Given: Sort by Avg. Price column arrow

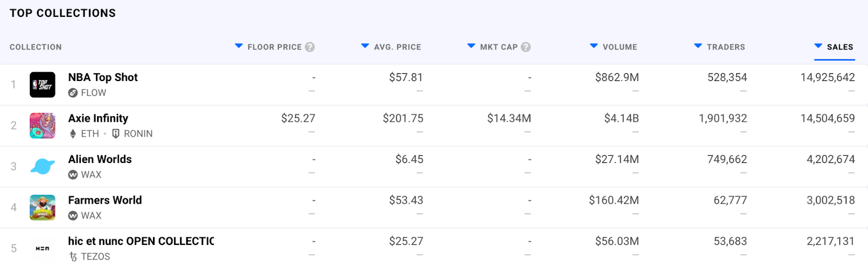Looking at the screenshot, I should [365, 46].
